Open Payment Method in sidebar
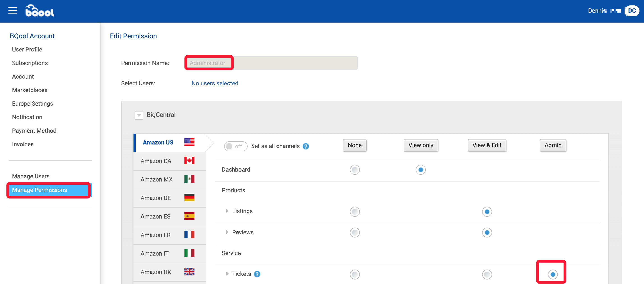This screenshot has height=284, width=644. pyautogui.click(x=34, y=131)
